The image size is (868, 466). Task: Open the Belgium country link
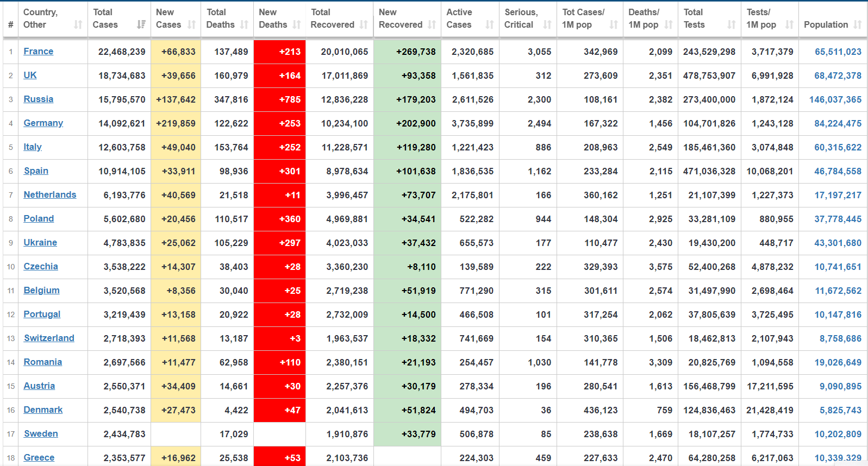[41, 290]
